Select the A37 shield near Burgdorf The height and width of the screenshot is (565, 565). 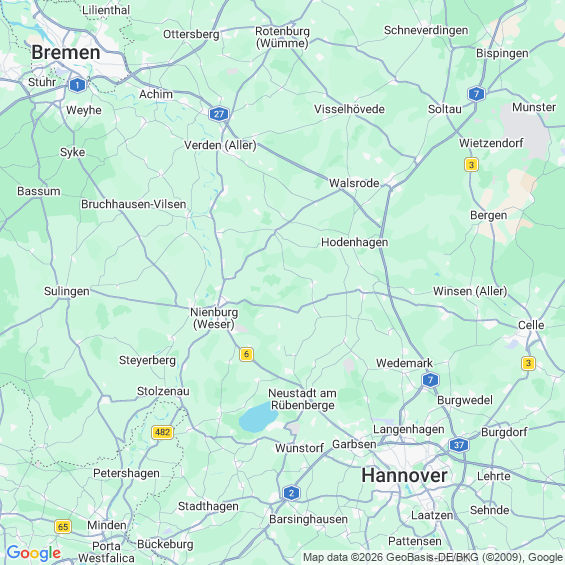click(459, 445)
